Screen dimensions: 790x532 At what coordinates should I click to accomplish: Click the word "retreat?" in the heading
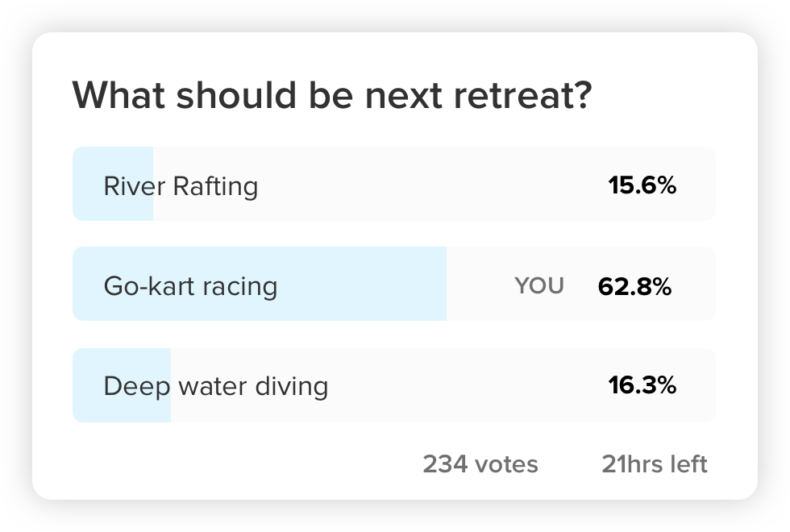pyautogui.click(x=522, y=96)
